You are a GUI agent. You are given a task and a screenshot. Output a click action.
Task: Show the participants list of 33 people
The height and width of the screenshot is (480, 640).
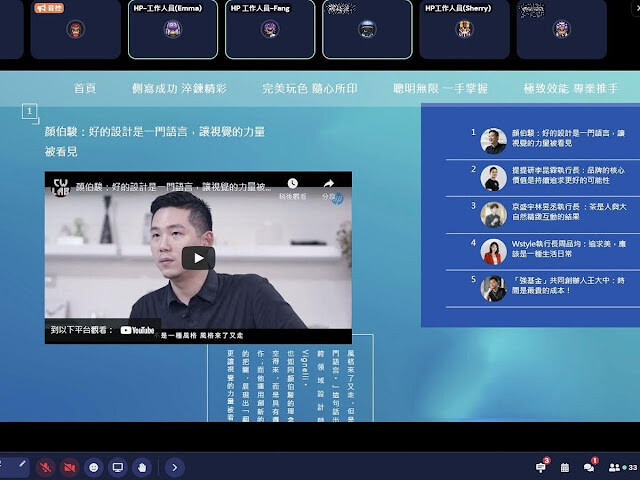(x=623, y=467)
